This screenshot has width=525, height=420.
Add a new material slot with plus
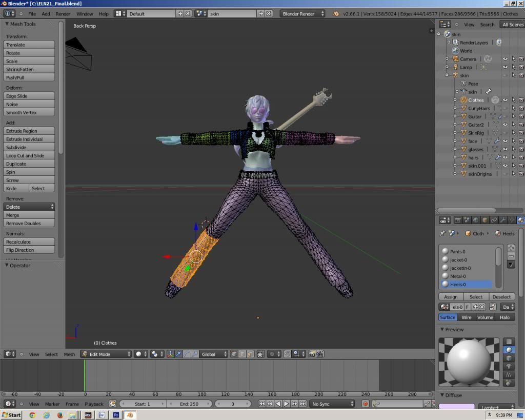[511, 248]
